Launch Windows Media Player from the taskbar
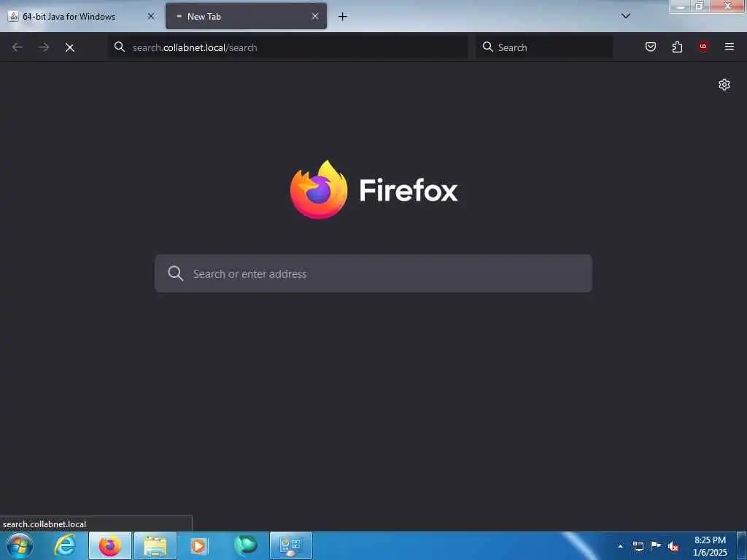The width and height of the screenshot is (747, 560). (x=199, y=545)
